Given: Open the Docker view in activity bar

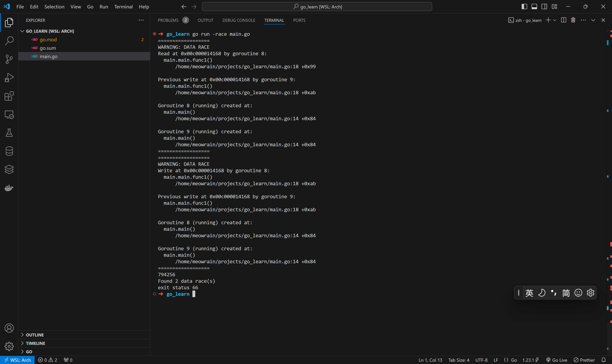Looking at the screenshot, I should coord(9,188).
